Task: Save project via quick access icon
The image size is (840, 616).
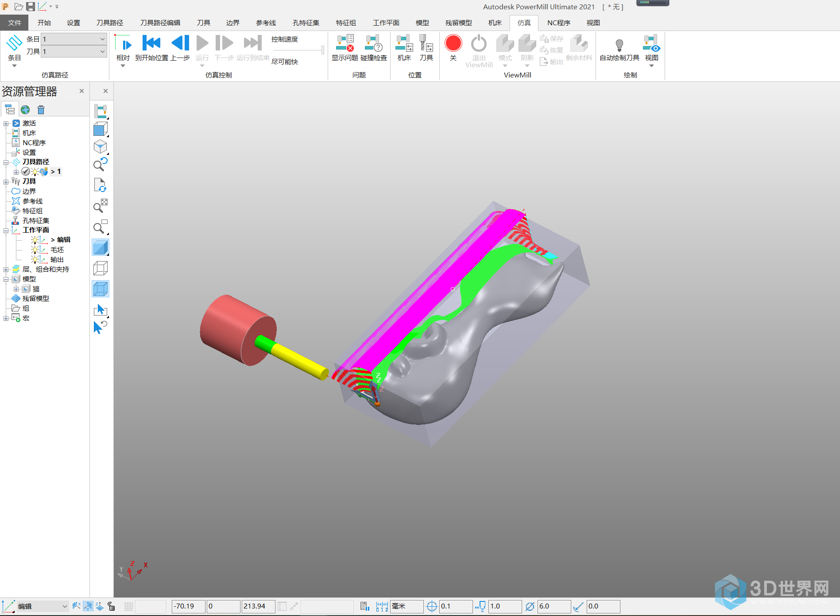Action: pyautogui.click(x=30, y=7)
